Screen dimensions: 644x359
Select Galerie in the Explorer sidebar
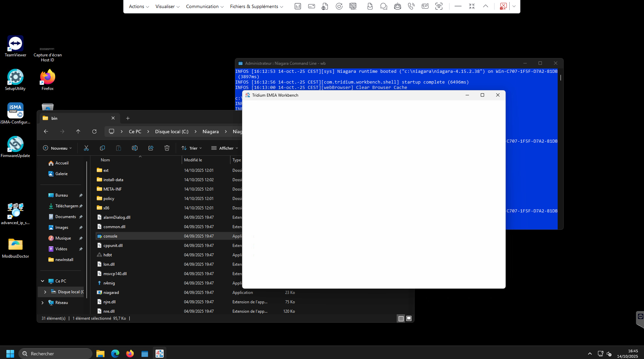pos(62,174)
